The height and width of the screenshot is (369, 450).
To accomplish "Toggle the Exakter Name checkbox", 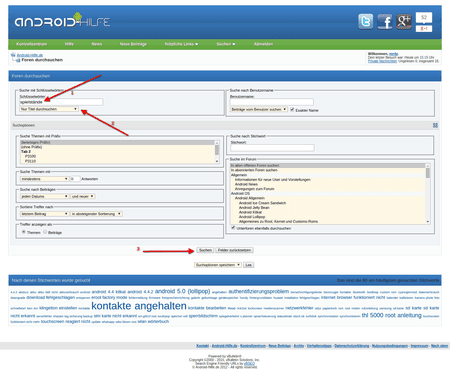I will pyautogui.click(x=292, y=110).
